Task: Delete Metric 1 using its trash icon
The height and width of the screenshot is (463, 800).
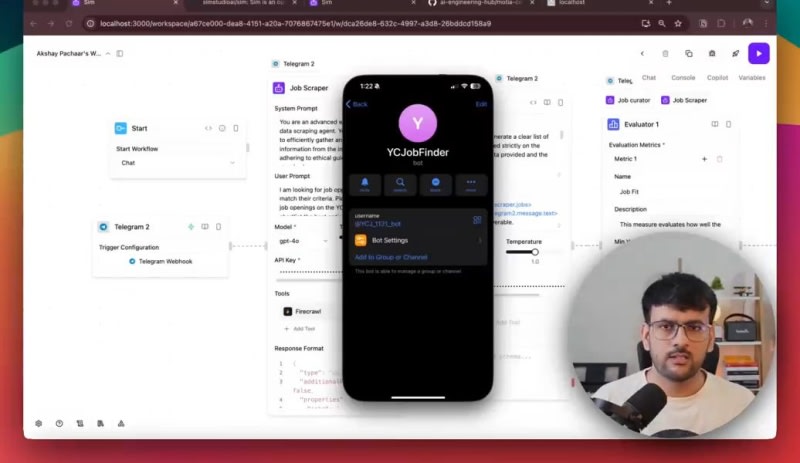Action: [719, 159]
